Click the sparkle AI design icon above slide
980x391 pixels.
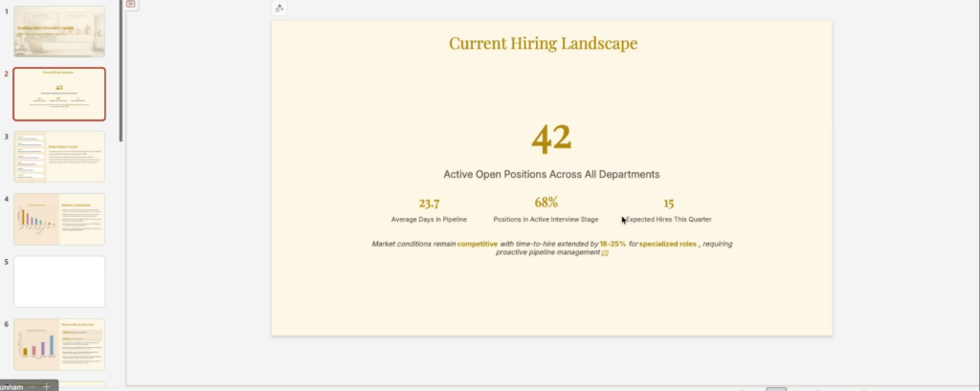coord(278,9)
